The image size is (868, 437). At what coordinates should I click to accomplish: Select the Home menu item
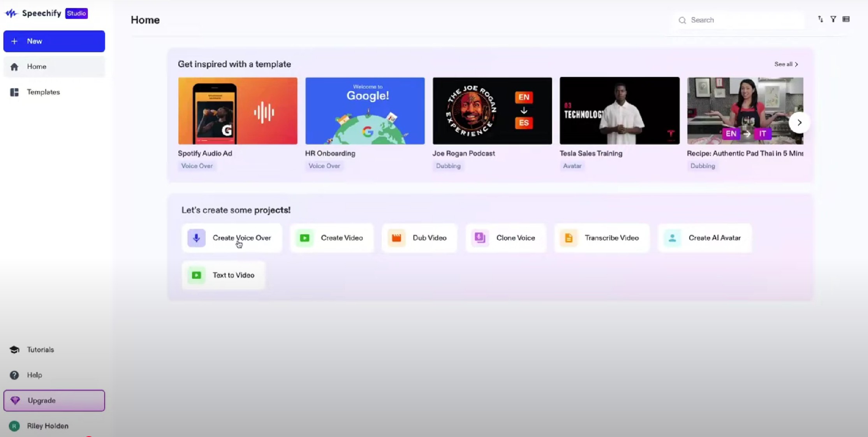pyautogui.click(x=54, y=66)
